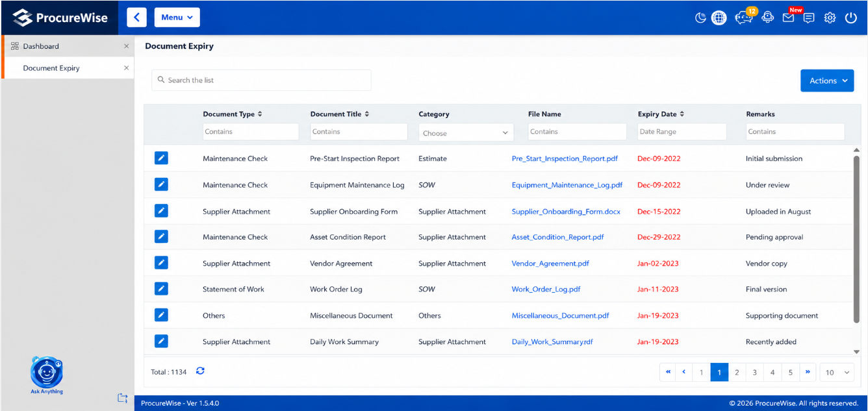Viewport: 868px width, 411px height.
Task: Go to pagination page 4
Action: (772, 372)
